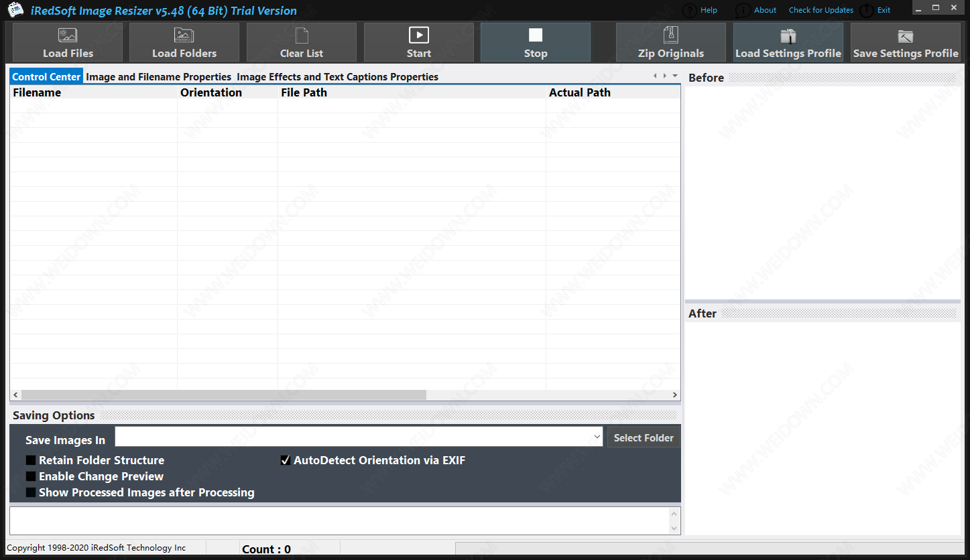The width and height of the screenshot is (970, 560).
Task: Click the Orientation column header
Action: (228, 92)
